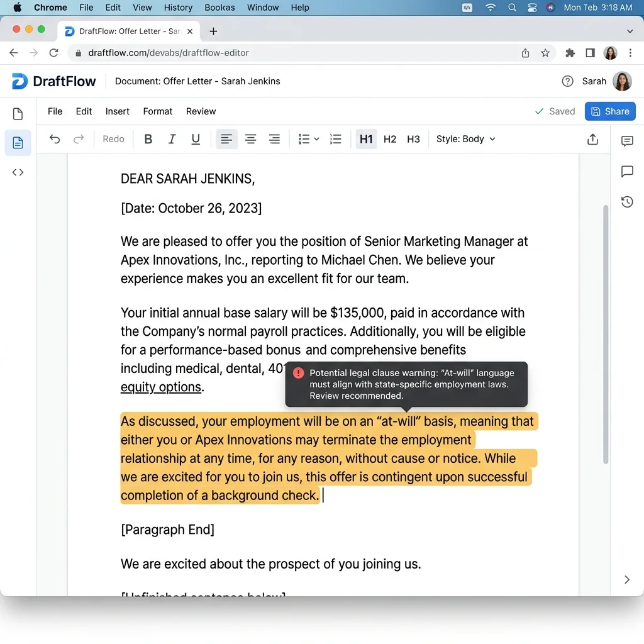Click the browser share page icon
This screenshot has height=644, width=644.
click(x=525, y=53)
